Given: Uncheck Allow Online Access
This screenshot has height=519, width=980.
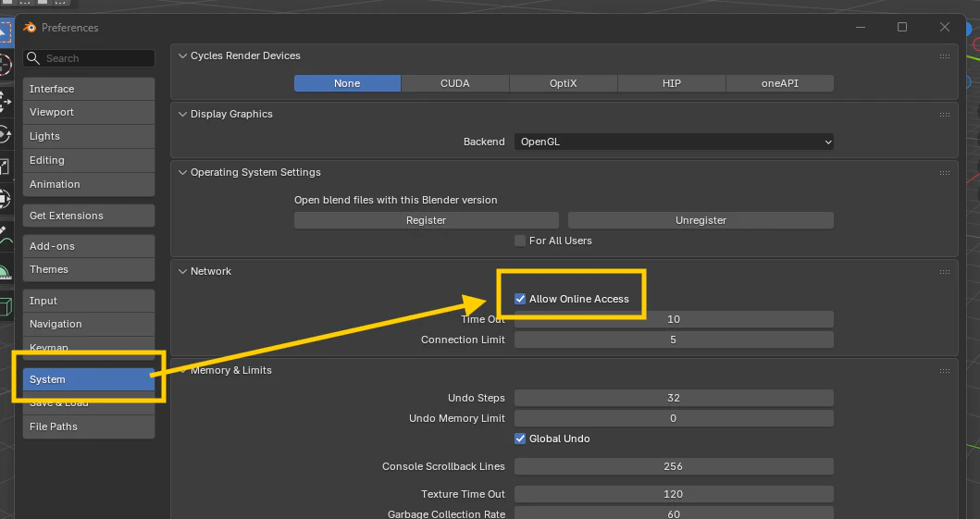Looking at the screenshot, I should [x=520, y=299].
